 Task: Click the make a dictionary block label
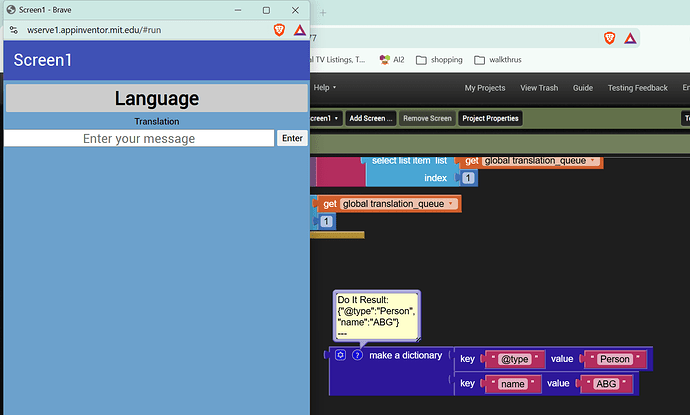click(x=405, y=355)
